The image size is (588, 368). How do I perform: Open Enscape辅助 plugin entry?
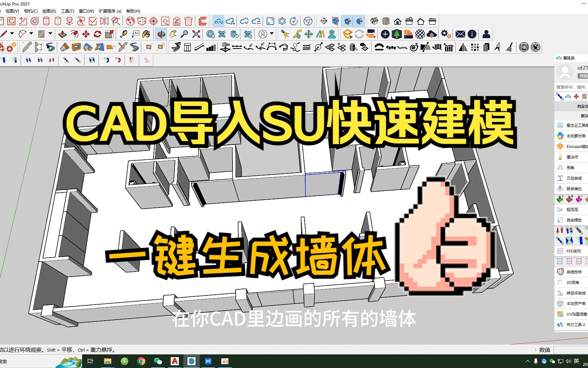click(x=572, y=147)
